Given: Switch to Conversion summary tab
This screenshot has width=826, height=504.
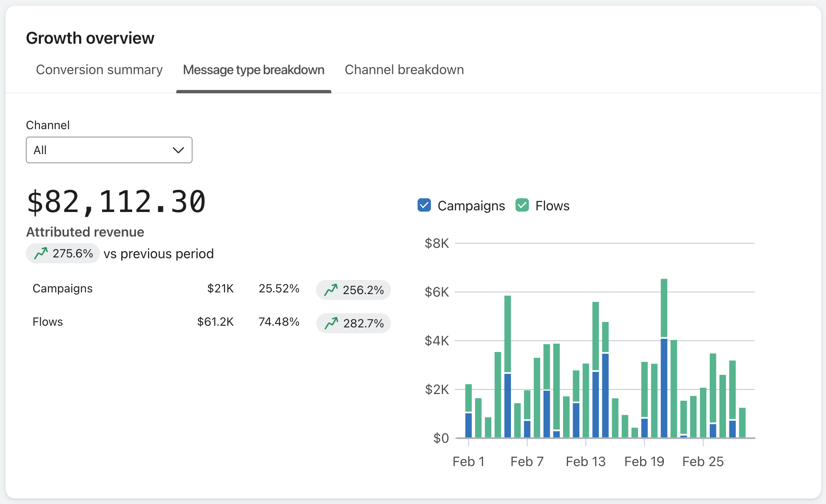Looking at the screenshot, I should (x=99, y=70).
